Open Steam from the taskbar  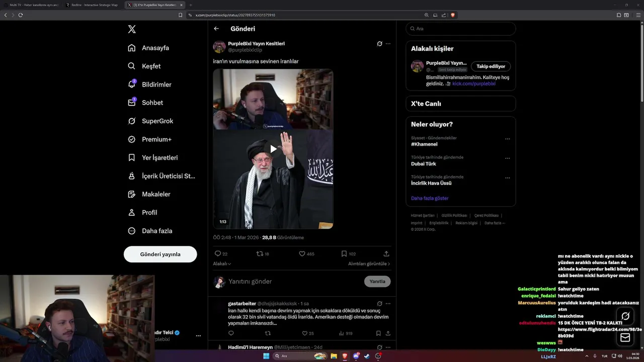click(x=367, y=356)
